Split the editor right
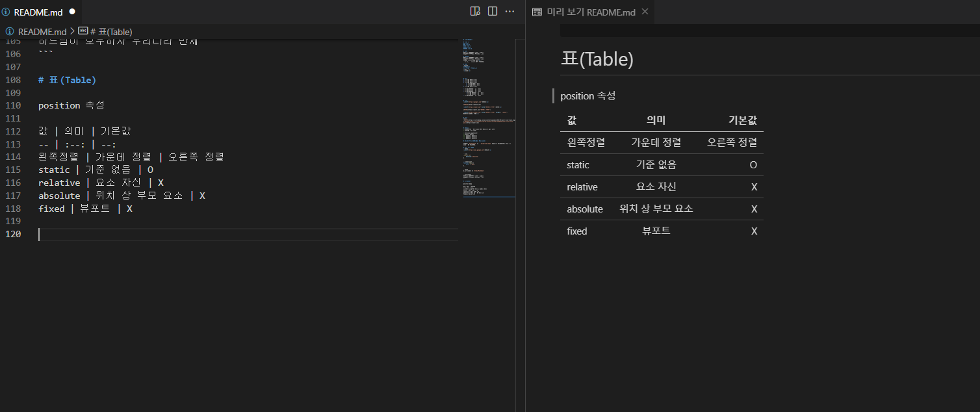The width and height of the screenshot is (980, 412). click(x=493, y=11)
